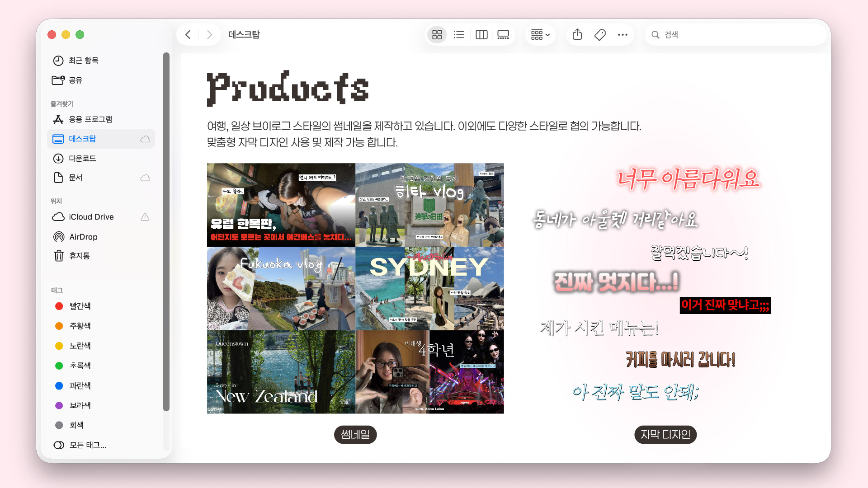This screenshot has width=868, height=488.
Task: Open the 유럽 한복판 thumbnail
Action: coord(281,205)
